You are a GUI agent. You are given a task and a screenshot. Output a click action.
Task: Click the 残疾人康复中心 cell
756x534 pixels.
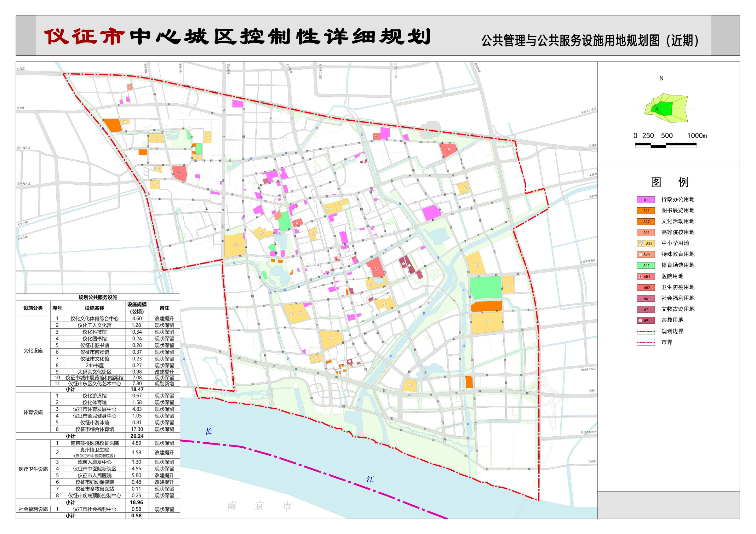coord(94,462)
